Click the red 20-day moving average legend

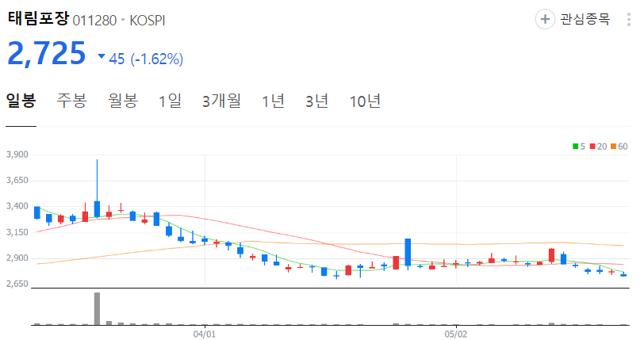tap(598, 147)
